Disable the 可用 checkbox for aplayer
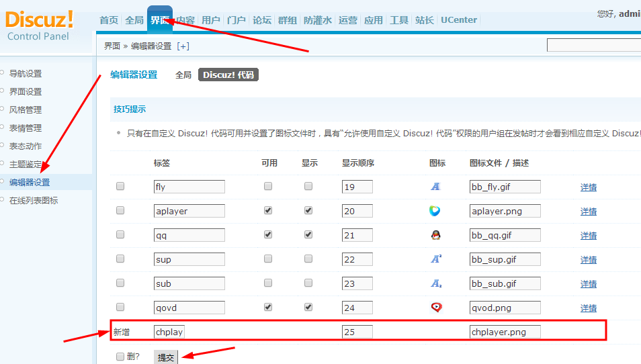 click(x=268, y=210)
